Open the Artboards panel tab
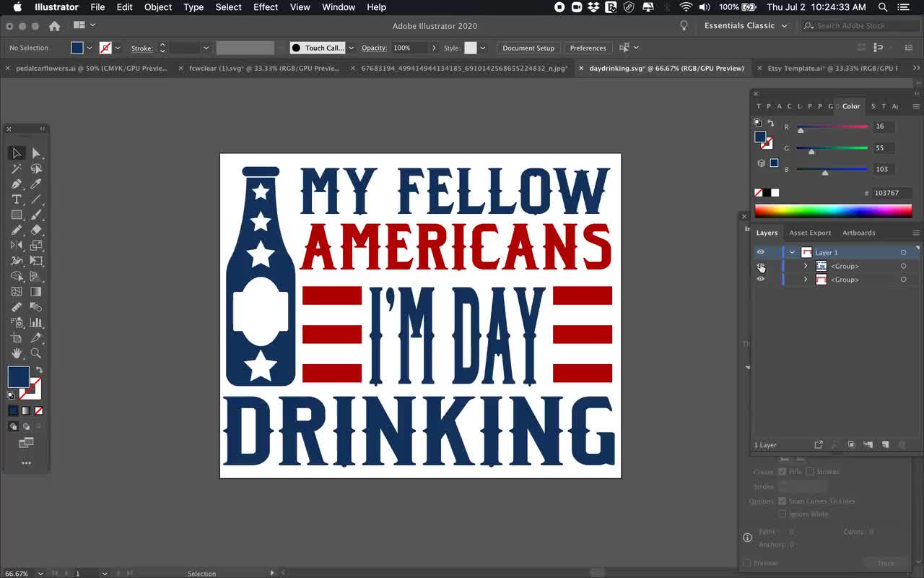This screenshot has width=924, height=578. (x=858, y=233)
